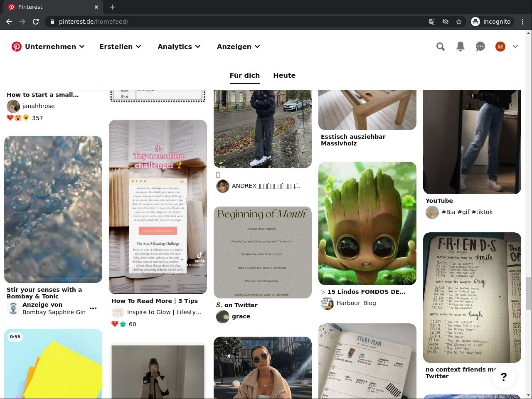Open the F.R.I.E.N.D.S notebook pin image
Screen dimensions: 532x399
(x=472, y=298)
